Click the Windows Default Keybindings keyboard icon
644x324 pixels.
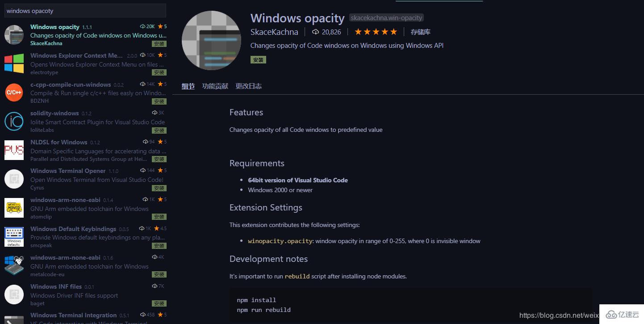point(14,236)
